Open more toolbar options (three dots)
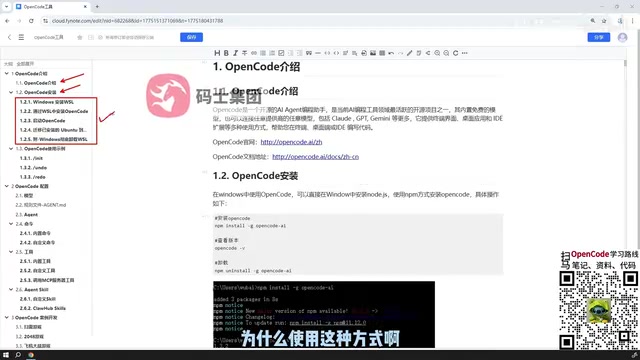 (464, 53)
